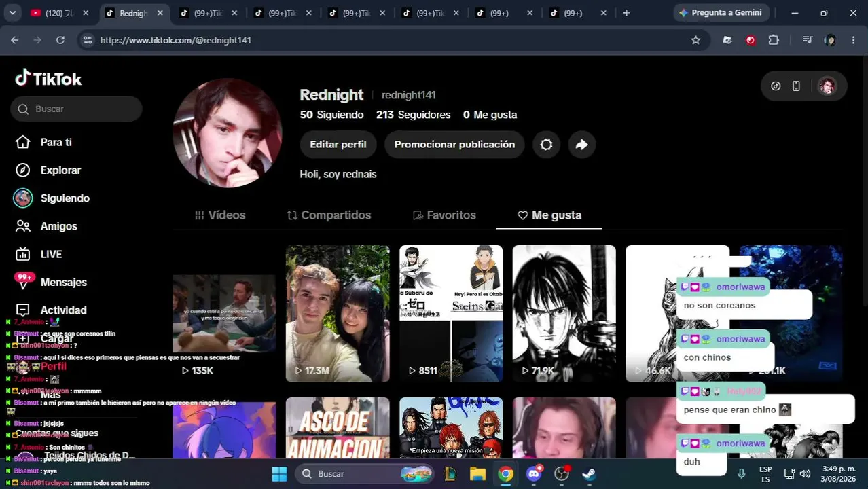The width and height of the screenshot is (868, 489).
Task: Click the red extension icon in Chrome toolbar
Action: click(x=751, y=40)
